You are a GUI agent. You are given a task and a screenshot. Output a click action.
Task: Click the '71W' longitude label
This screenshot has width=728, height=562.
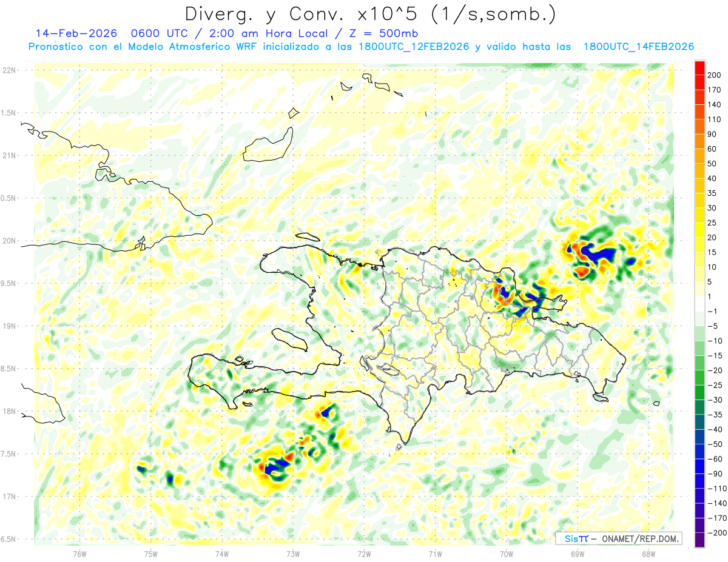pos(435,554)
